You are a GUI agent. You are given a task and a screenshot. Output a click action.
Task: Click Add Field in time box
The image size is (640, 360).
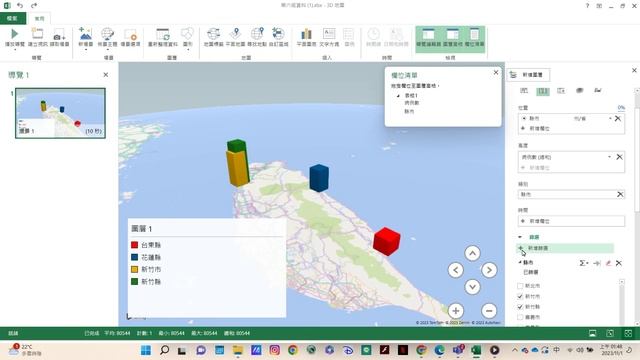pos(571,221)
